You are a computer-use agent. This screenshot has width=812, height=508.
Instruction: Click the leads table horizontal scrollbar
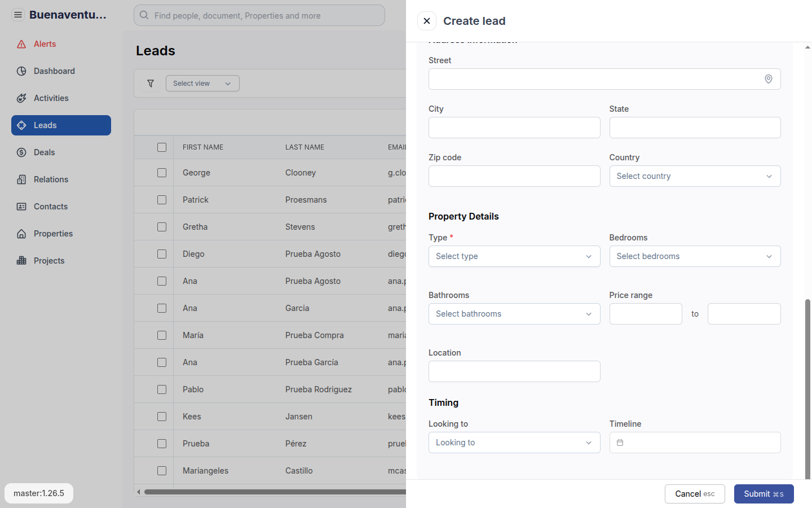click(x=275, y=492)
